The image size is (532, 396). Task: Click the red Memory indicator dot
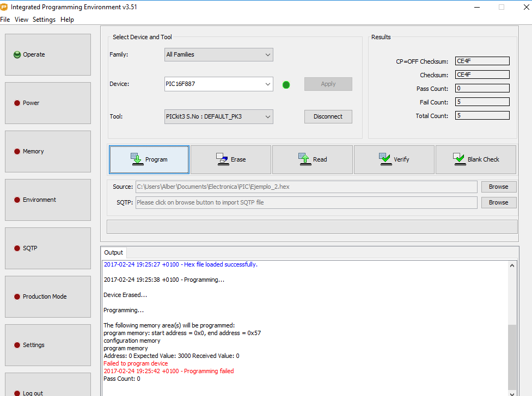pyautogui.click(x=17, y=152)
